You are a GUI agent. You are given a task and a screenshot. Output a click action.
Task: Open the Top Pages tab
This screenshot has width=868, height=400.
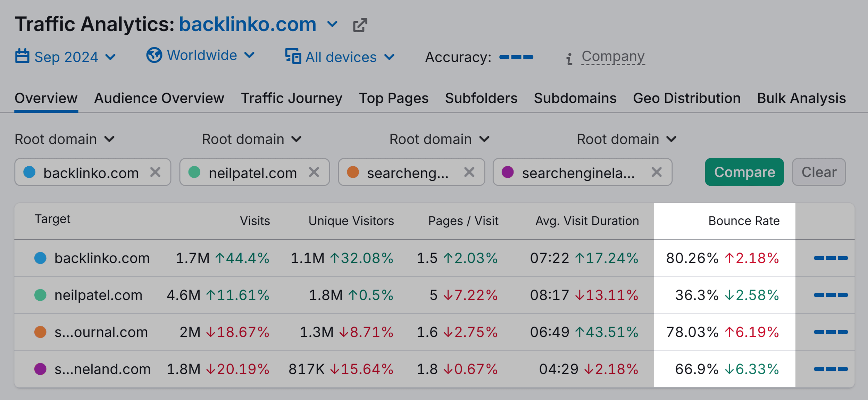(x=394, y=98)
